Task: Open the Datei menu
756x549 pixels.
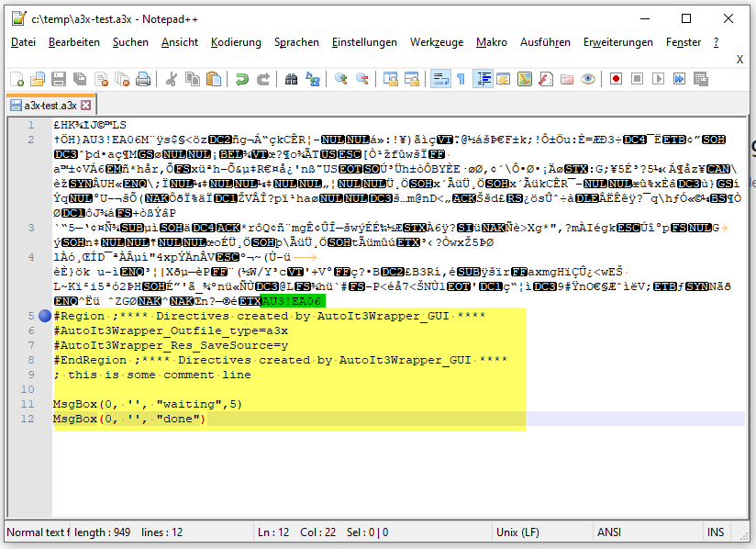Action: pos(23,42)
